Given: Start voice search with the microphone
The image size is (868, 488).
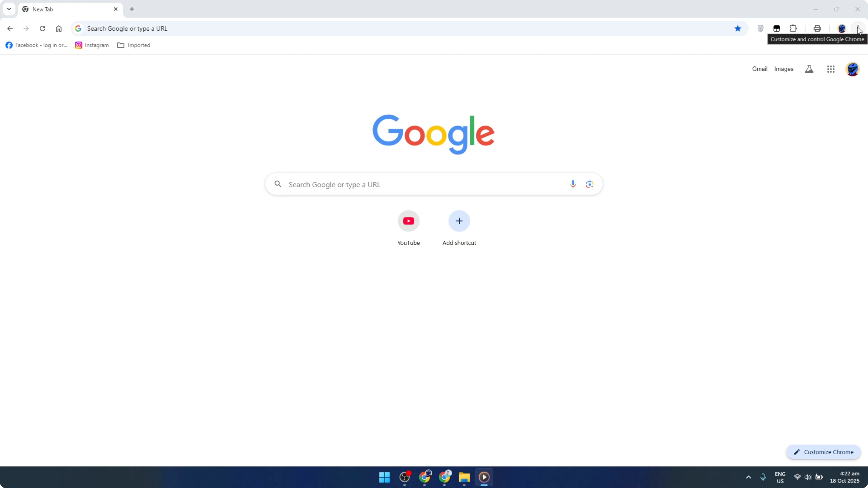Looking at the screenshot, I should click(573, 184).
